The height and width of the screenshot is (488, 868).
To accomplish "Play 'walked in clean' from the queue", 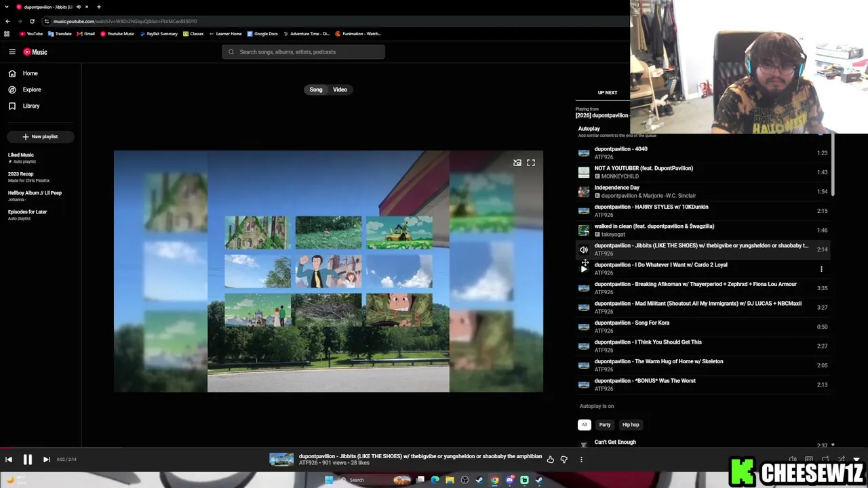I will coord(703,230).
